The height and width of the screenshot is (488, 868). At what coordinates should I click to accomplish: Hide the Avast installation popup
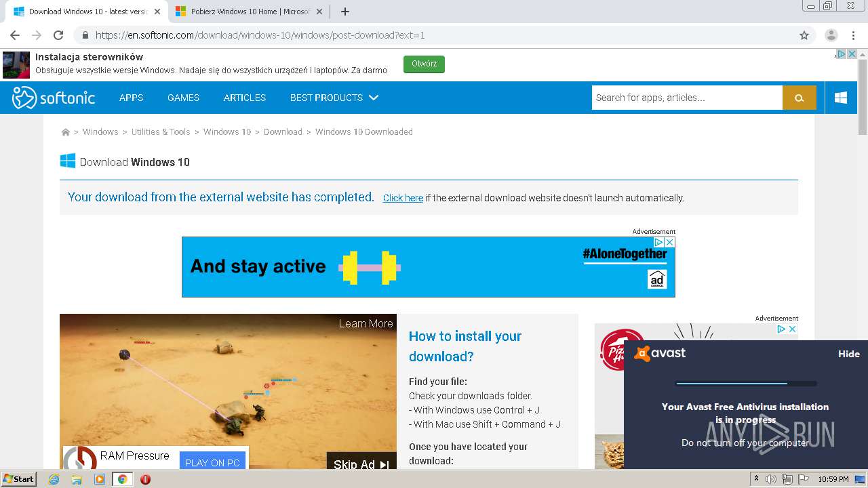click(x=848, y=354)
